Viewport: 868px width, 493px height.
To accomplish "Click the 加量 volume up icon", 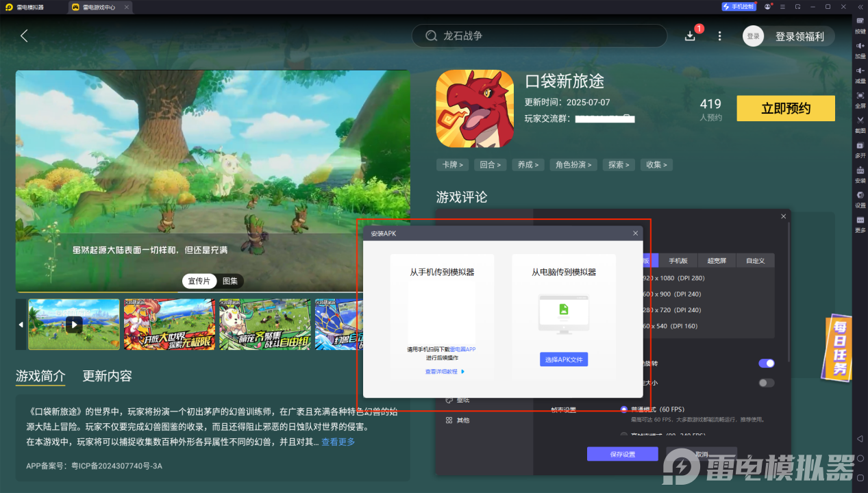I will [x=860, y=46].
